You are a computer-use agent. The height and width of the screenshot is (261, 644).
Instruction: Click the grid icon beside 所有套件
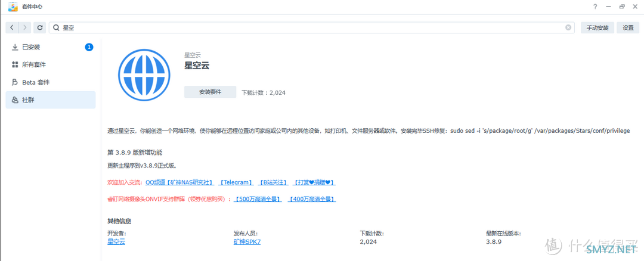click(x=15, y=65)
